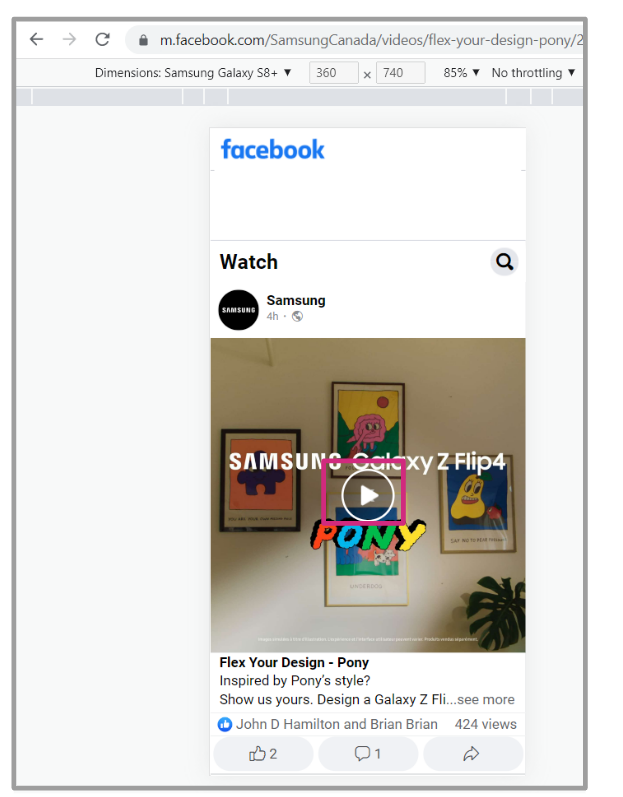Click the height field showing 740
Screen dimensions: 623x797
coord(400,73)
